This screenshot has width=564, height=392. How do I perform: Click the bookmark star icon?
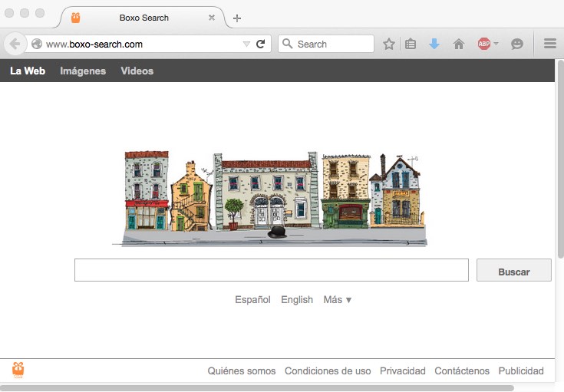pos(389,44)
